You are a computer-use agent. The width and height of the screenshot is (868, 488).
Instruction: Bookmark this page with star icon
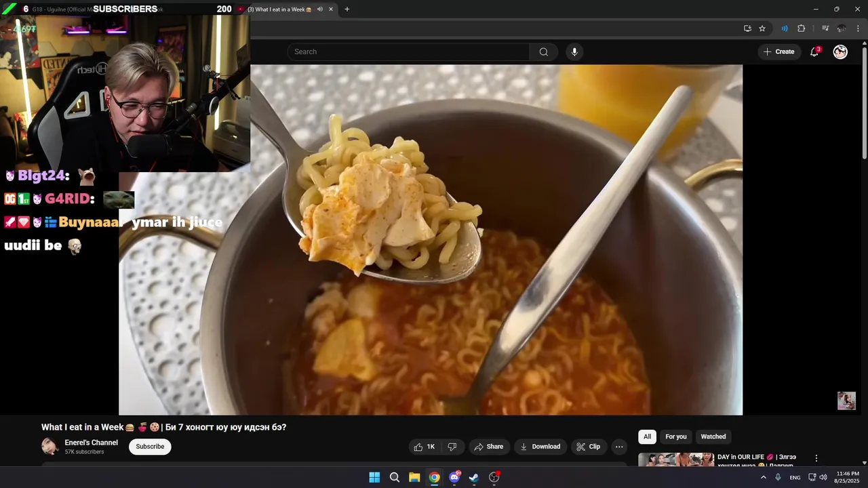(762, 28)
